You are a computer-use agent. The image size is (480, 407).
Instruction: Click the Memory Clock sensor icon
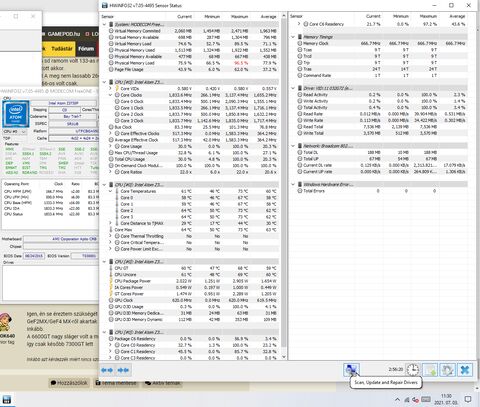coord(300,43)
